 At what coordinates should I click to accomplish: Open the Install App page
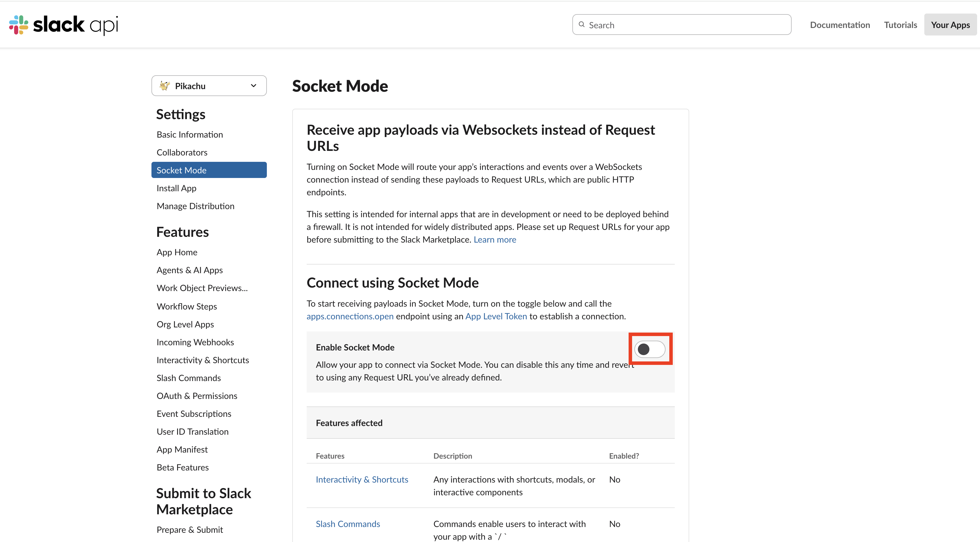(177, 188)
